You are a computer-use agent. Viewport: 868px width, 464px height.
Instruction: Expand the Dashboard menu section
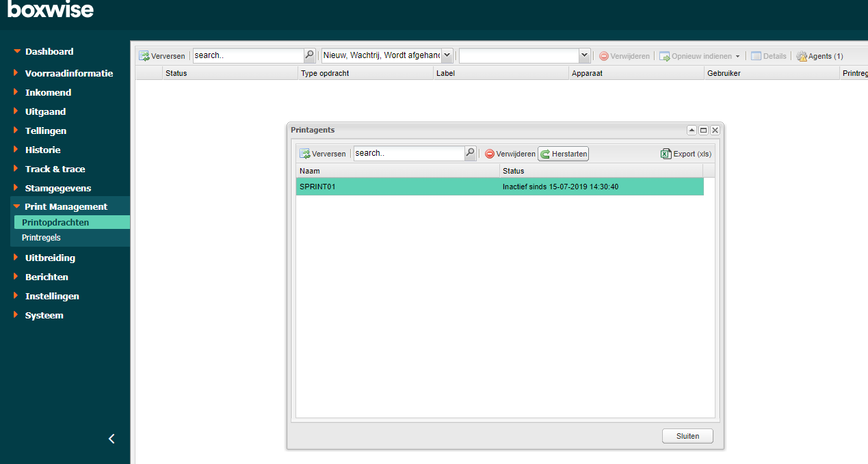coord(49,51)
